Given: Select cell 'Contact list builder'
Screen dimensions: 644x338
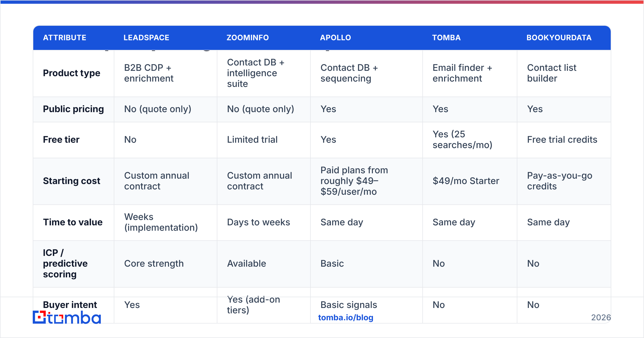Looking at the screenshot, I should (x=564, y=73).
